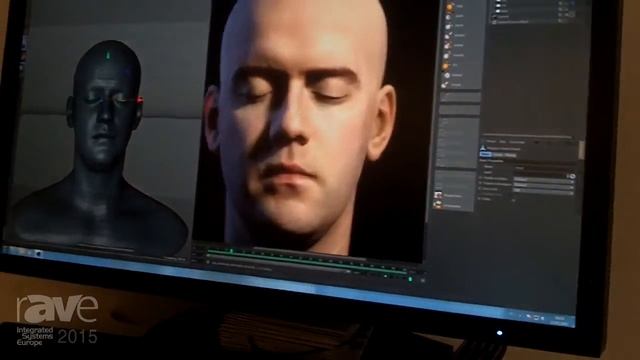Click the bright green playhead marker on the timeline
640x360 pixels.
click(230, 251)
